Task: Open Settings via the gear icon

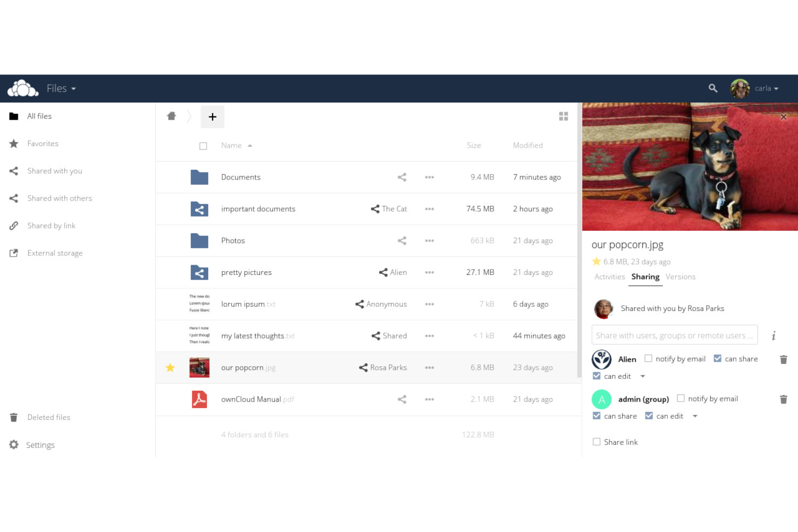Action: [13, 444]
